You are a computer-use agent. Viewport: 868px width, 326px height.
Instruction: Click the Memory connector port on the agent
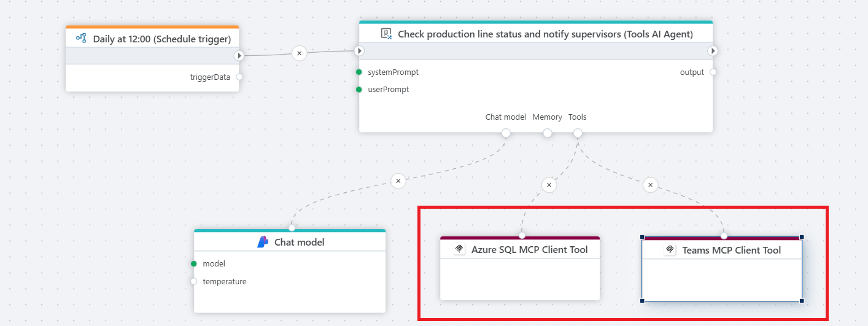click(x=547, y=133)
